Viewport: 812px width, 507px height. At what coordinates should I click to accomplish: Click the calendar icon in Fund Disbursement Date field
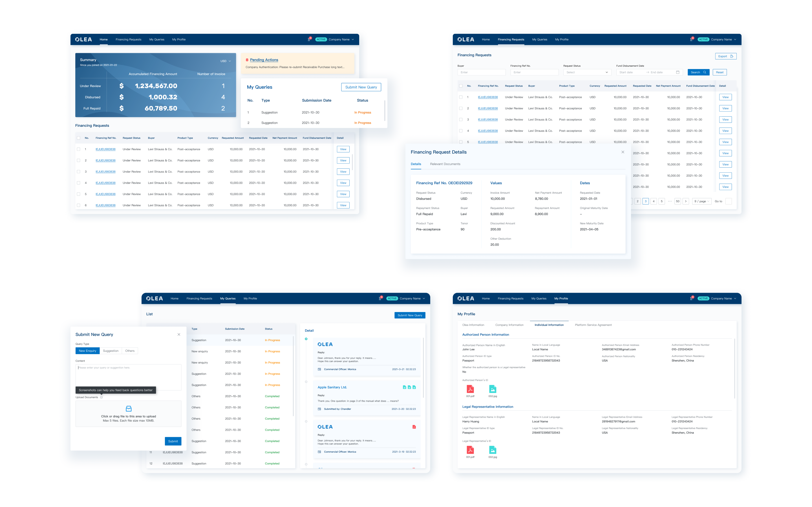tap(678, 72)
